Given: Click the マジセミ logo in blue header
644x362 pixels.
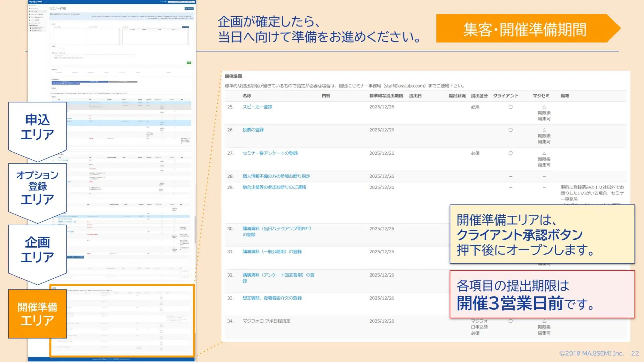Looking at the screenshot, I should tap(34, 2).
